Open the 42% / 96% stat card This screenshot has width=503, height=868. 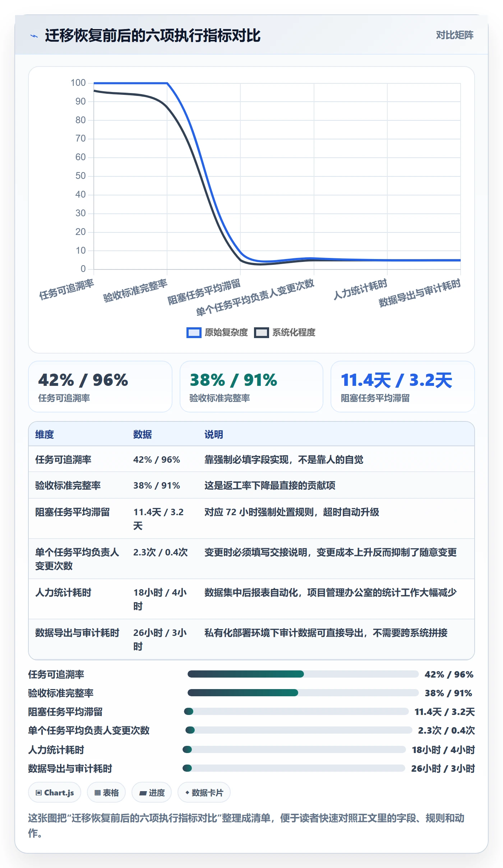click(100, 387)
